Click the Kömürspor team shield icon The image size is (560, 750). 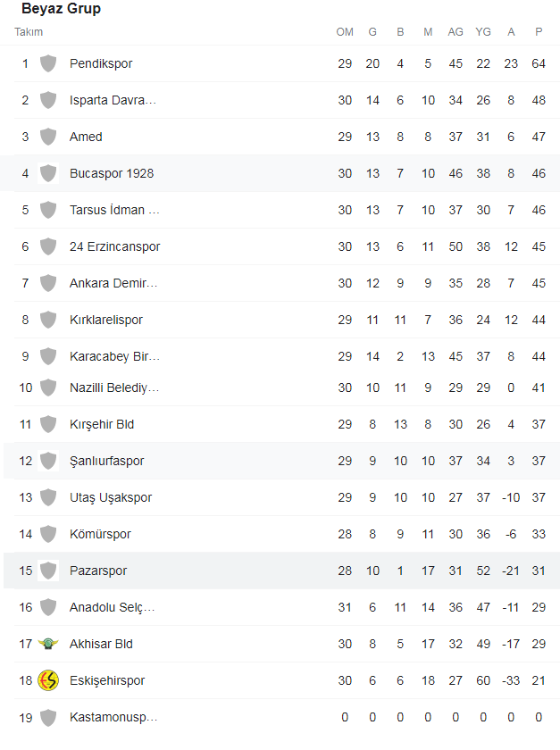coord(48,534)
